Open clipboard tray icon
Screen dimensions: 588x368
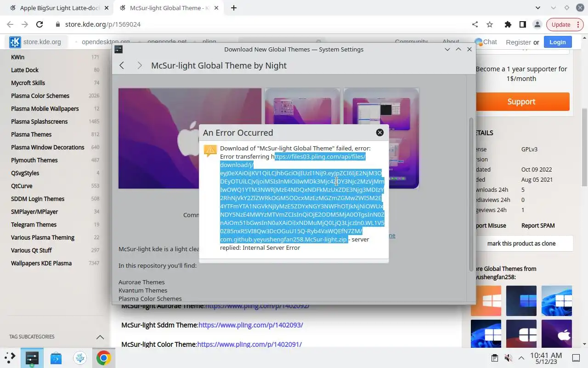(495, 358)
